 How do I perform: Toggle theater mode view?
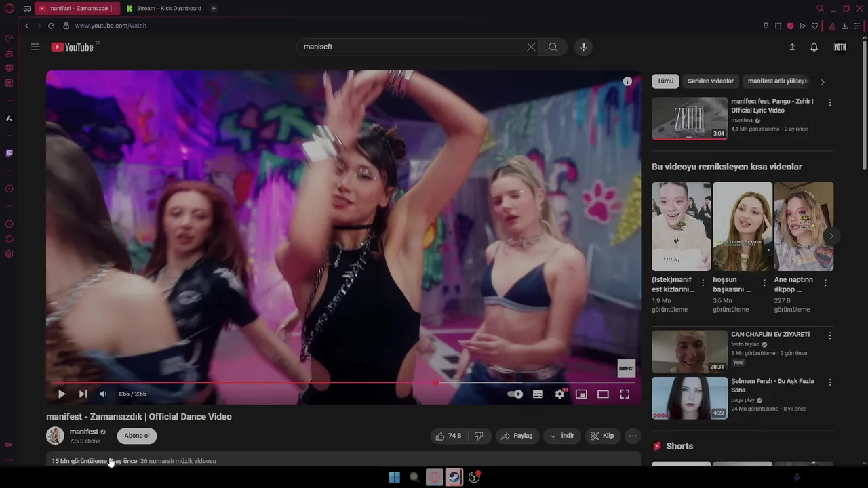click(x=603, y=394)
